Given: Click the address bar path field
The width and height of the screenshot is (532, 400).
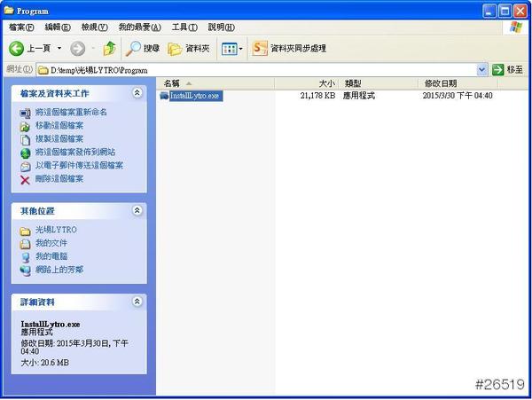Looking at the screenshot, I should (256, 70).
